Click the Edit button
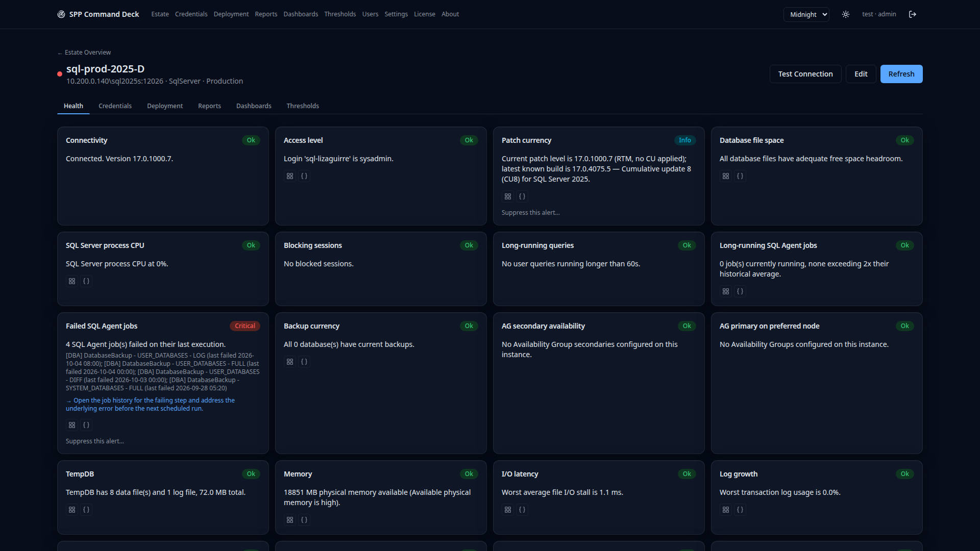 click(x=861, y=74)
